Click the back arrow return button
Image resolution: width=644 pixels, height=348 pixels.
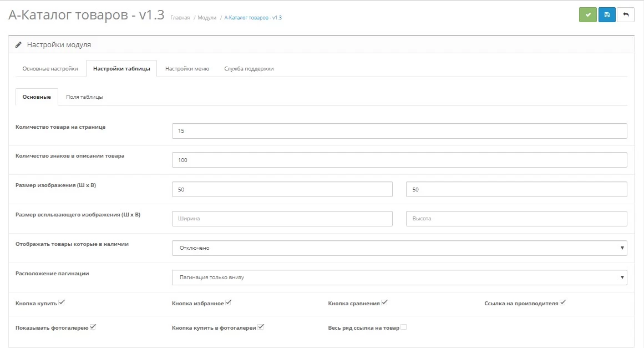coord(626,15)
